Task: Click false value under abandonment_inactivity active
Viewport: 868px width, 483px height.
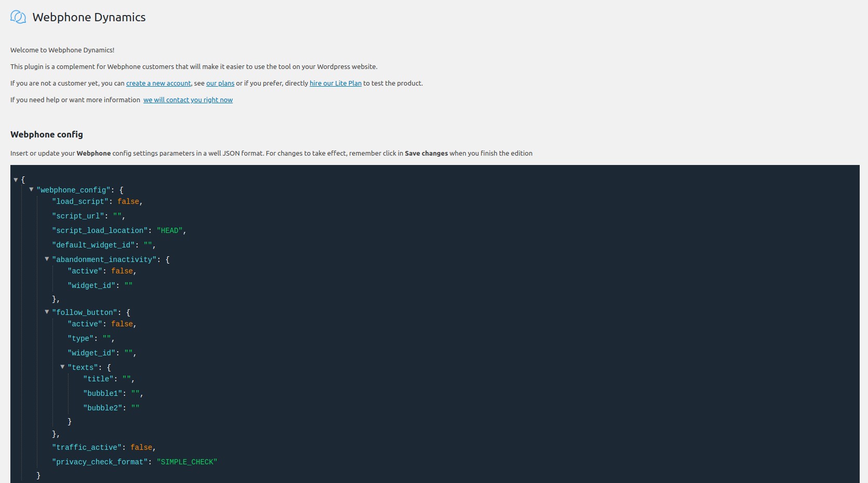Action: [x=122, y=271]
